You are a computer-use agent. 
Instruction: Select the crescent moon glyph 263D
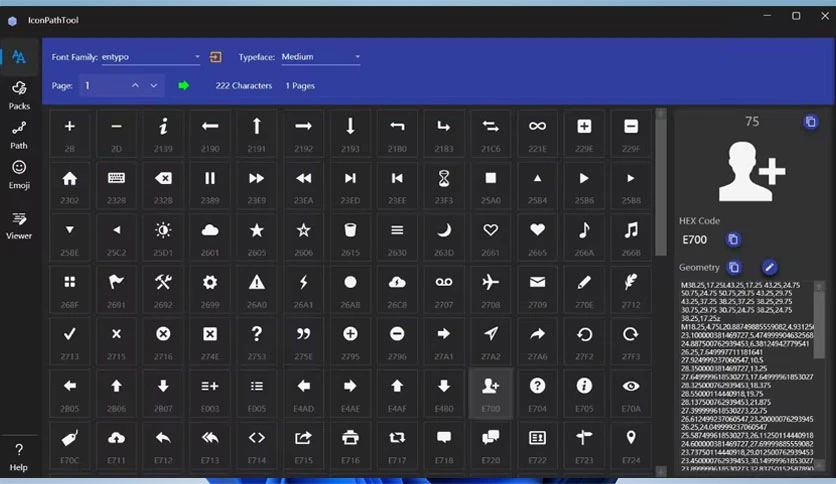pyautogui.click(x=444, y=237)
